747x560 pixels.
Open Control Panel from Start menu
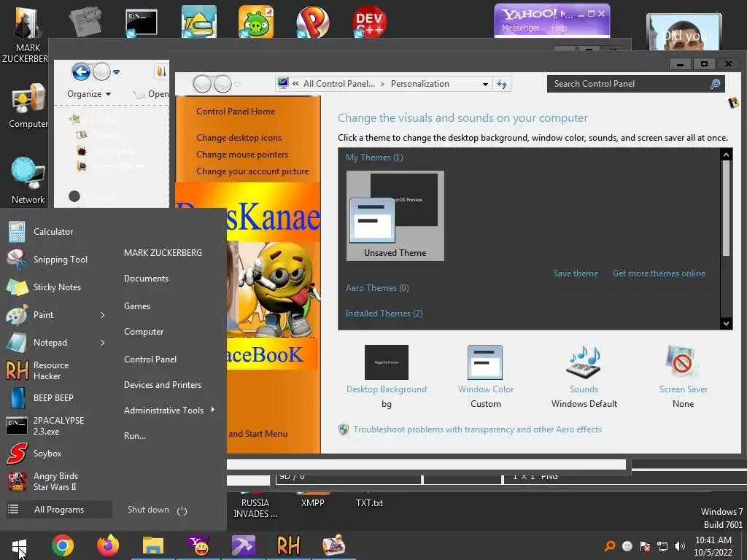coord(150,359)
